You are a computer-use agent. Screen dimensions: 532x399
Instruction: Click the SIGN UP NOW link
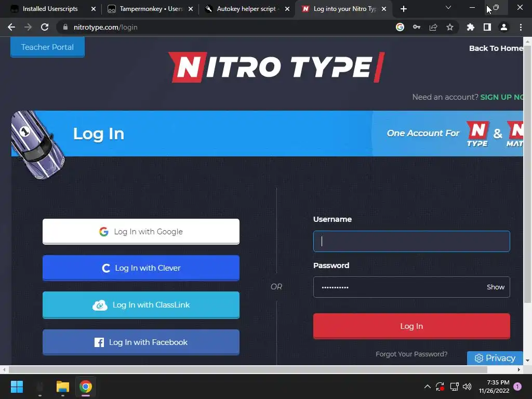502,97
